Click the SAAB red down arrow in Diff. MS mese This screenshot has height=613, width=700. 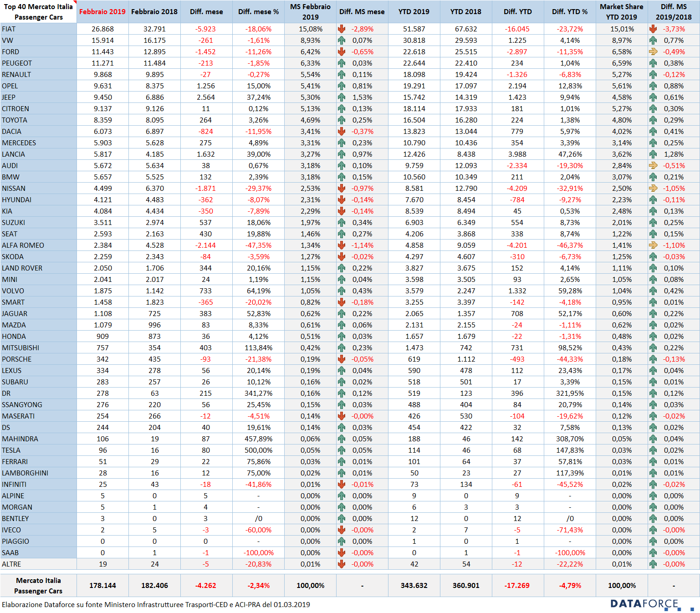point(342,552)
